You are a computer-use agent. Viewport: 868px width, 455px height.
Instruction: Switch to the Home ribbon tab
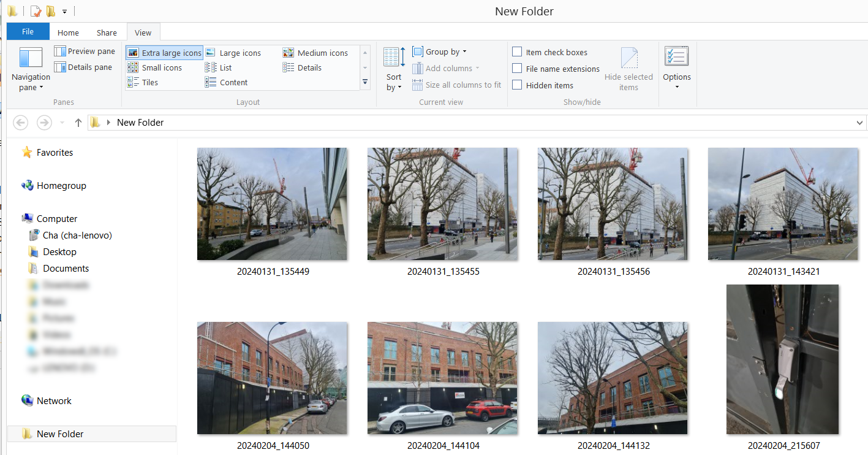68,32
